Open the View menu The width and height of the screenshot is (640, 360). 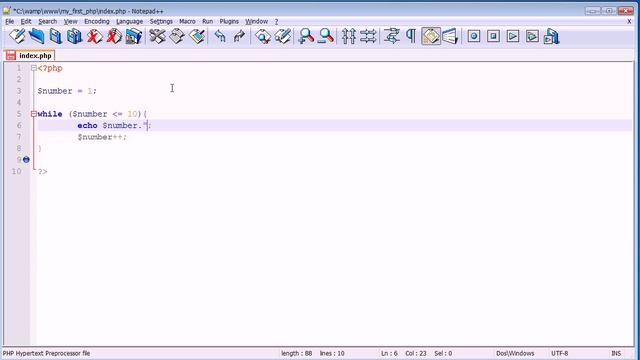[71, 21]
